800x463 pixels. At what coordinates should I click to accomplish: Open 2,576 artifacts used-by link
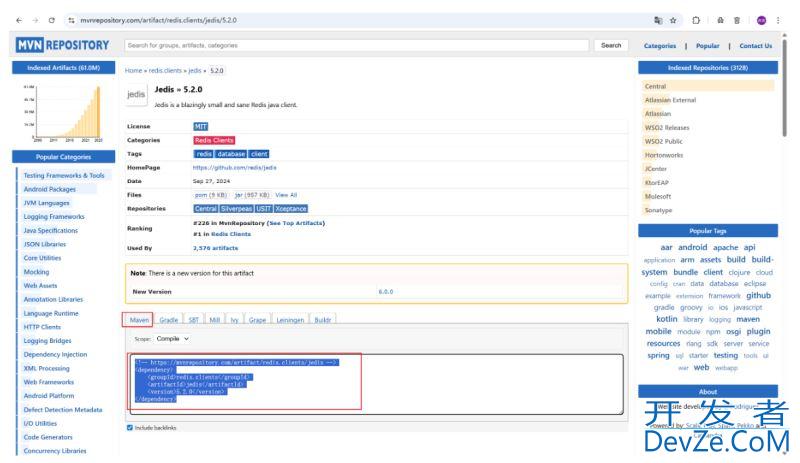[215, 248]
